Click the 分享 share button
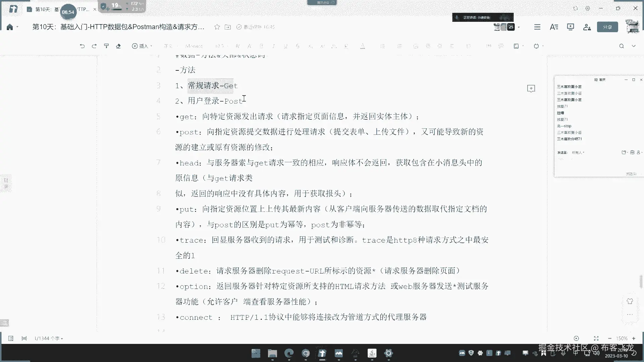 tap(607, 27)
